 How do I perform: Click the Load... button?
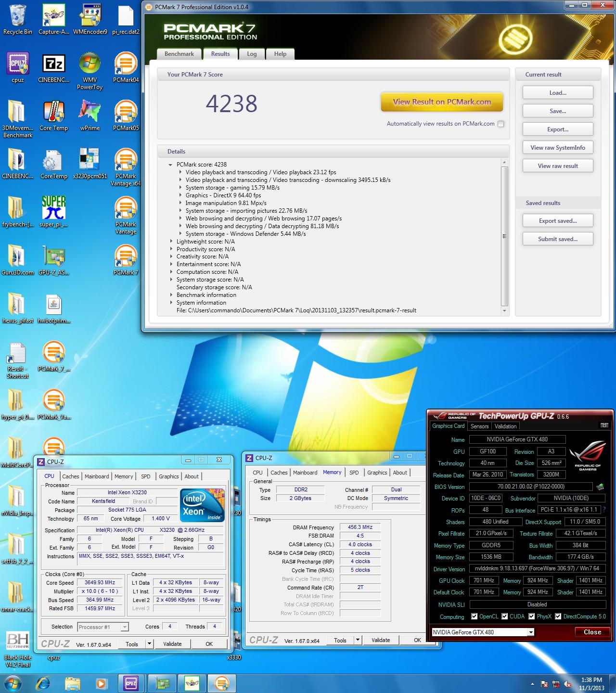point(558,93)
